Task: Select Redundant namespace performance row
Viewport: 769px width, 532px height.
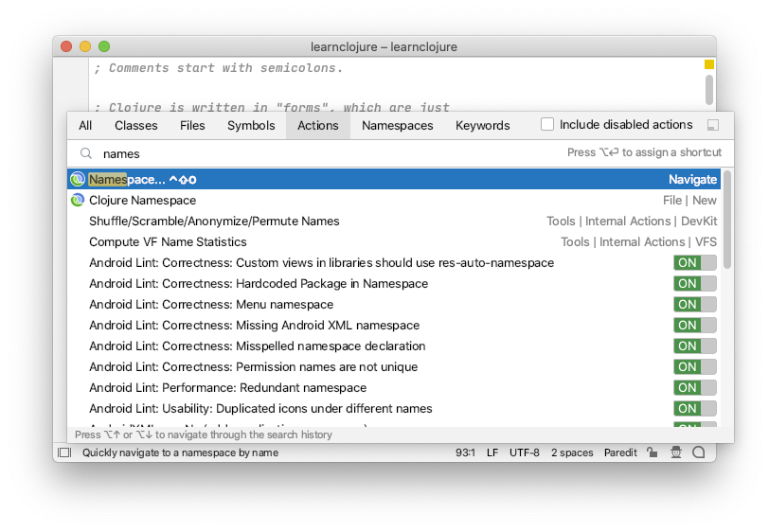Action: pos(394,388)
